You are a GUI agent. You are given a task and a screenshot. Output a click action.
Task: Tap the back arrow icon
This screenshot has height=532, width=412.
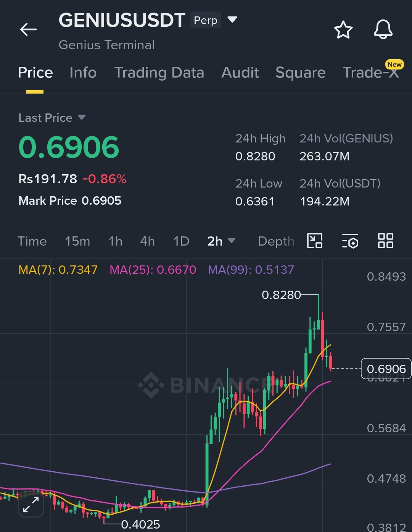29,29
